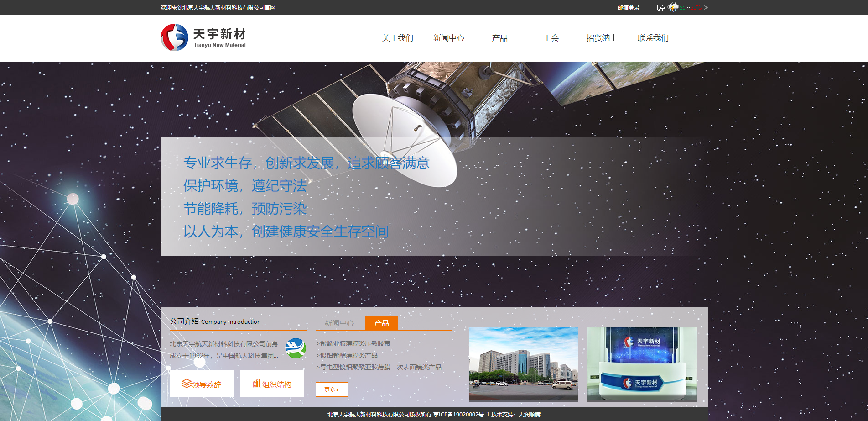Image resolution: width=868 pixels, height=421 pixels.
Task: Click the 天润顺腾 tech support link
Action: tap(530, 415)
